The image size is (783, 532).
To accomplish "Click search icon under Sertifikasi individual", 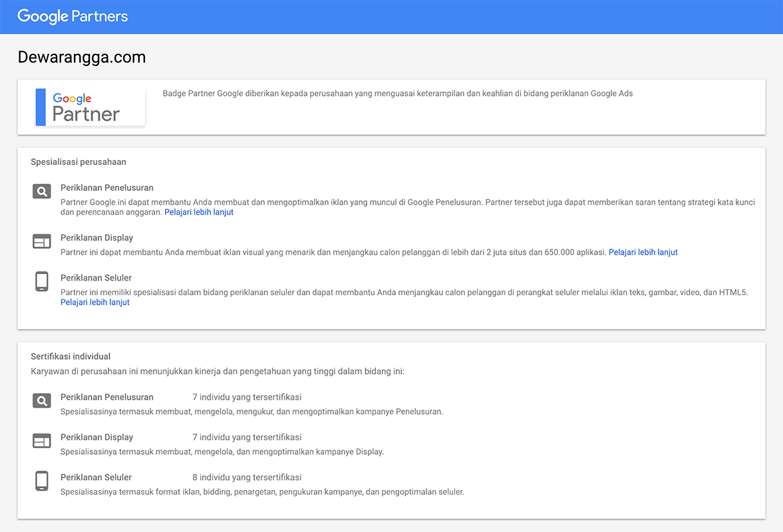I will pyautogui.click(x=42, y=400).
